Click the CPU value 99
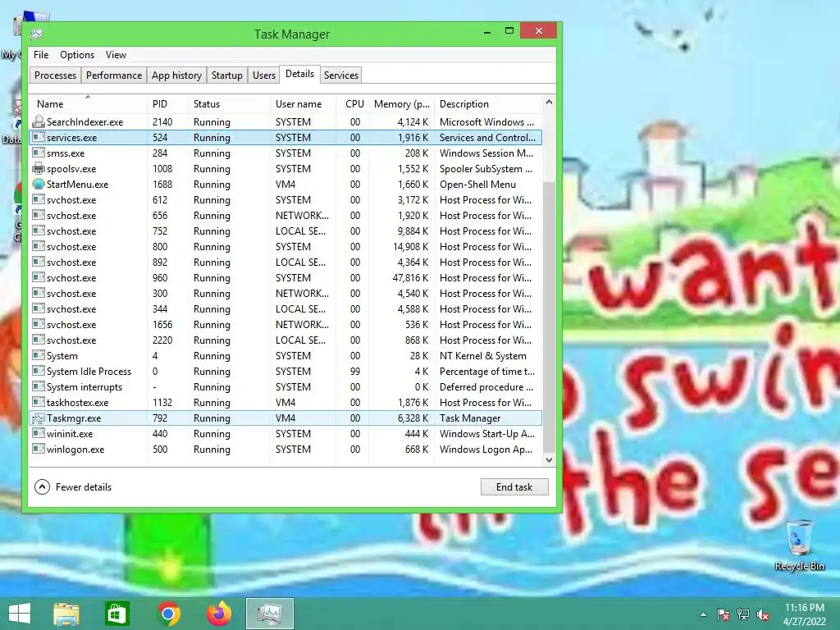The image size is (840, 630). tap(355, 372)
